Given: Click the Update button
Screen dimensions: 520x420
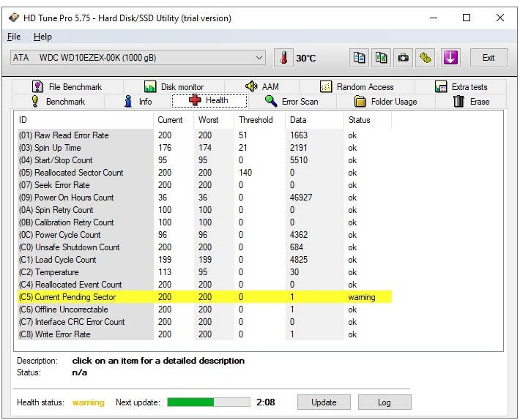Looking at the screenshot, I should click(324, 402).
